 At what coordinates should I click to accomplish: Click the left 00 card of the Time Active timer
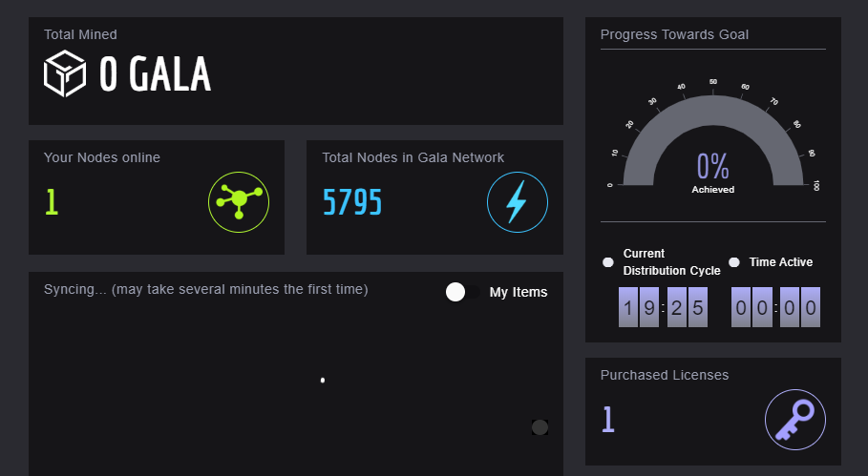pyautogui.click(x=752, y=307)
